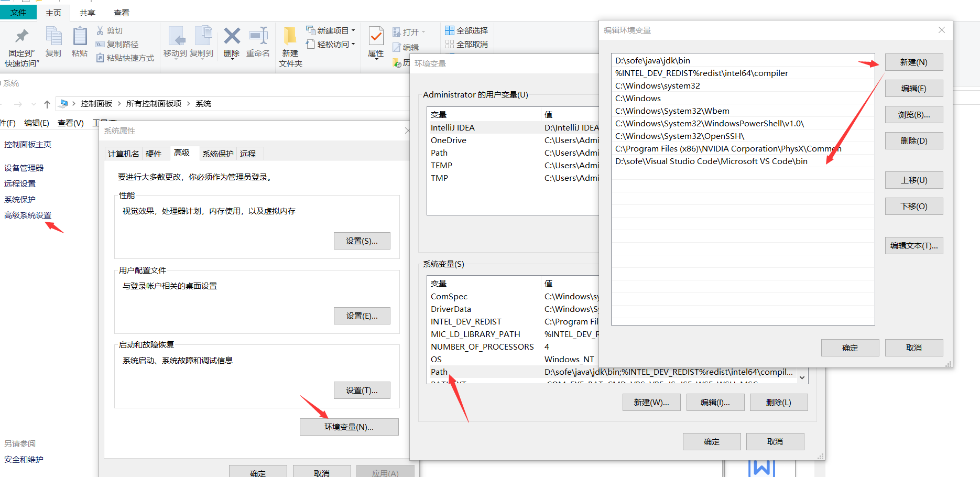Close the edit environment variable dialog

pos(942,30)
